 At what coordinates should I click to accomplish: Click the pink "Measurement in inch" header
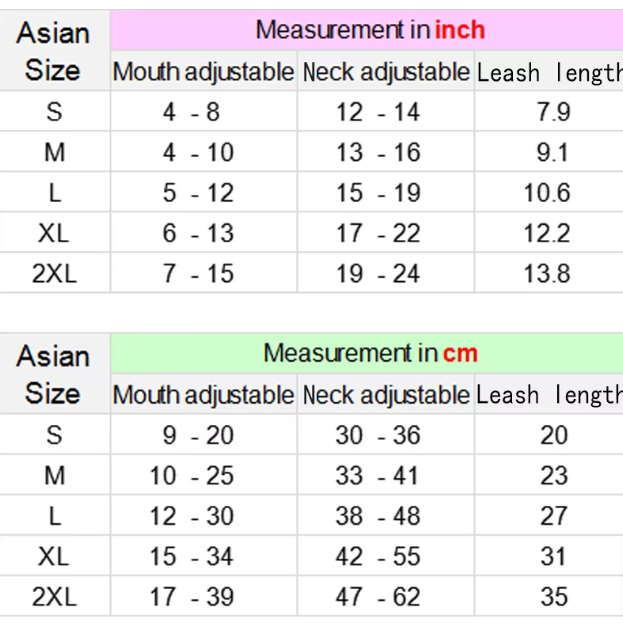pos(370,30)
